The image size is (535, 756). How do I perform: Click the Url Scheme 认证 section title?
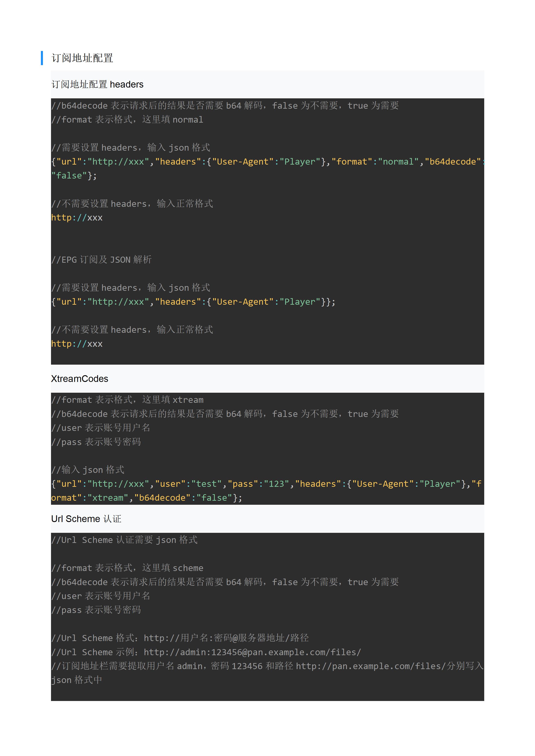pos(86,519)
